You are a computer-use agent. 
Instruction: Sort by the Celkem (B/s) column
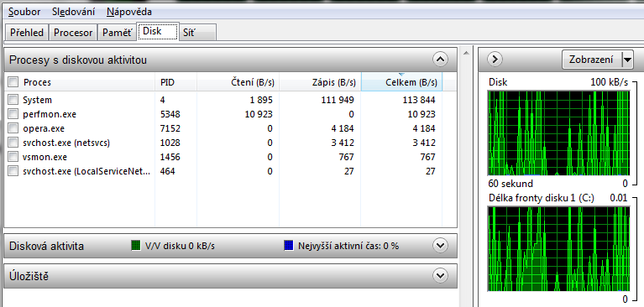402,82
